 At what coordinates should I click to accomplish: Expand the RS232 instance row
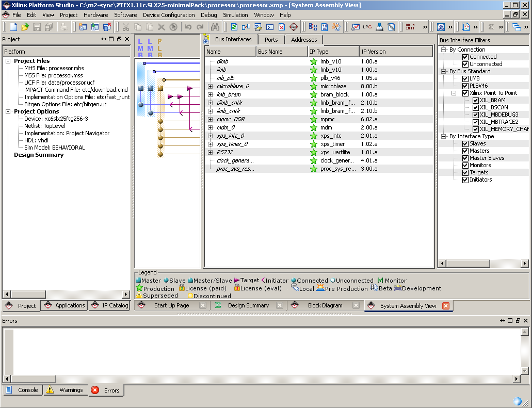point(210,153)
